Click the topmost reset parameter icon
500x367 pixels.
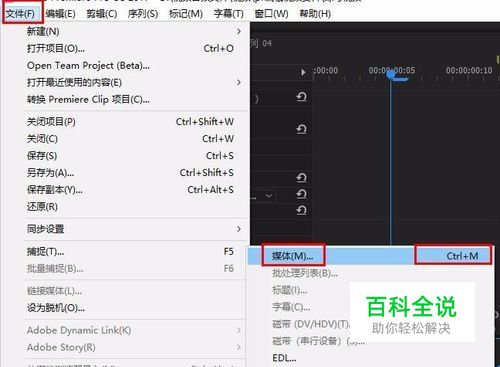[x=301, y=97]
